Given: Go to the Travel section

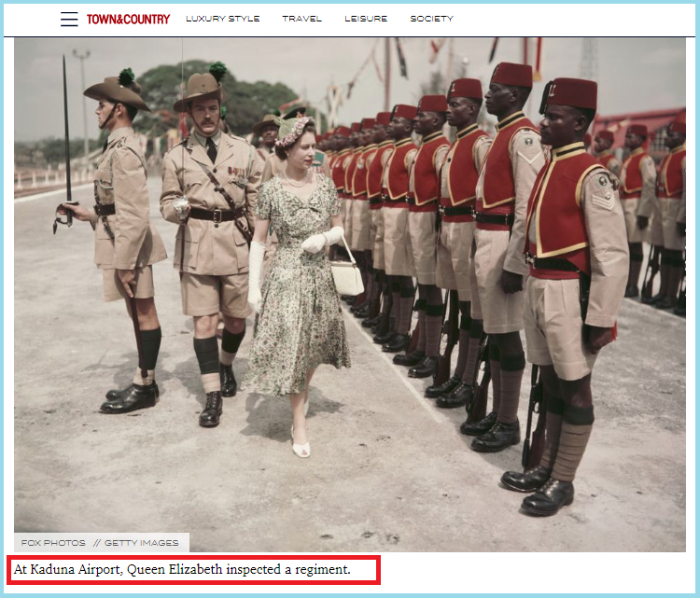Looking at the screenshot, I should [301, 19].
